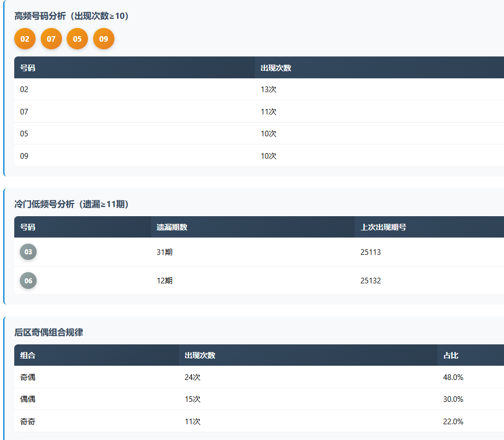
Task: Select the 偶偶 combination row label
Action: point(27,399)
